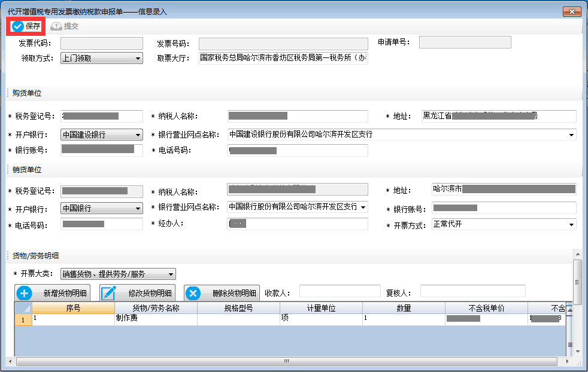The width and height of the screenshot is (588, 372).
Task: Click the 发票号码 input field
Action: [x=283, y=44]
